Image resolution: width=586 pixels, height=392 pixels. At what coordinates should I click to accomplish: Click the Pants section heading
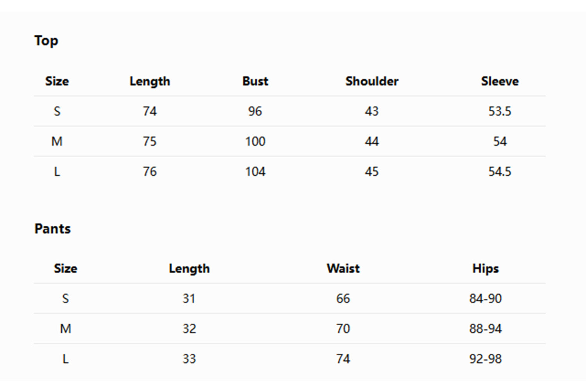point(52,228)
